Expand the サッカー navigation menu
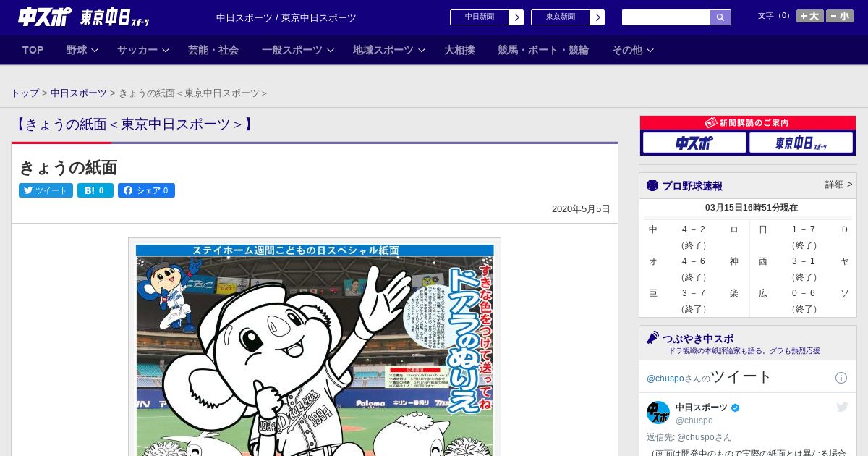Screen dimensions: 868x456 142,50
